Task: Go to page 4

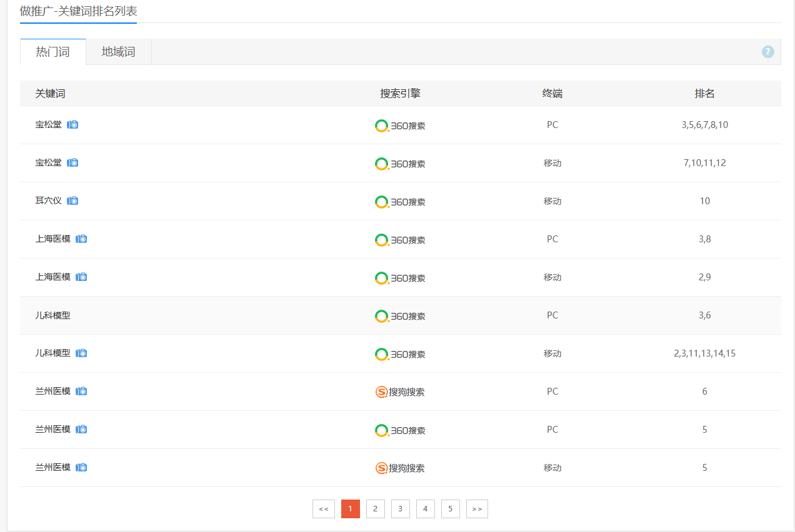Action: 426,509
